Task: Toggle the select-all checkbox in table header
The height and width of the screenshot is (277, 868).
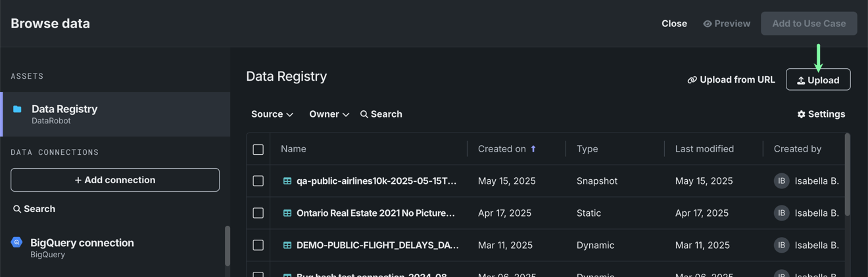Action: tap(258, 150)
